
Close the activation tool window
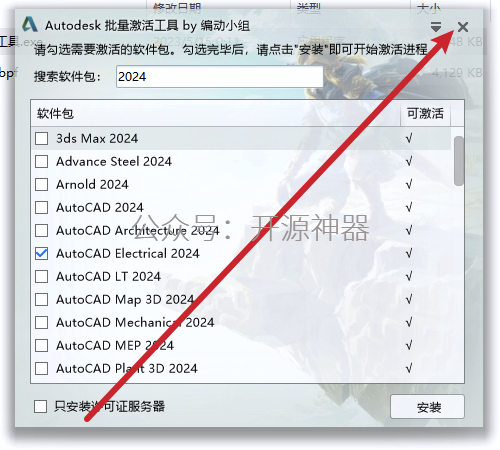click(463, 27)
